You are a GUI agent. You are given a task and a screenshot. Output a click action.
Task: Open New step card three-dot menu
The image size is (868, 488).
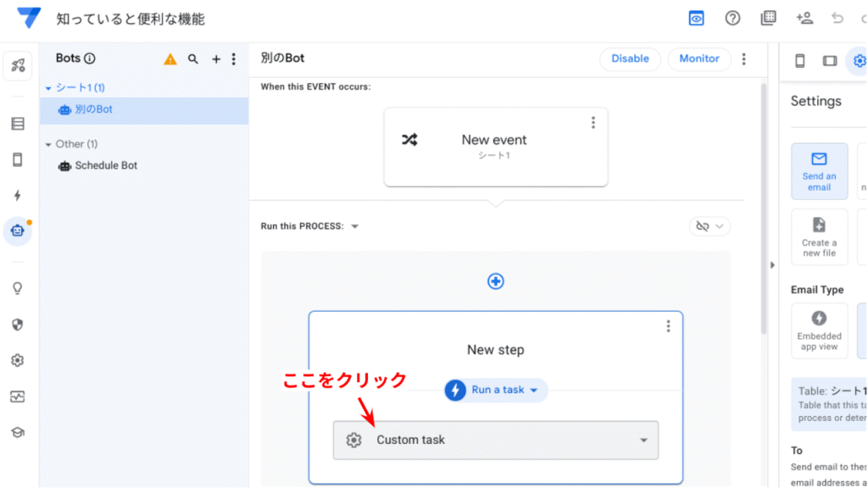click(668, 326)
